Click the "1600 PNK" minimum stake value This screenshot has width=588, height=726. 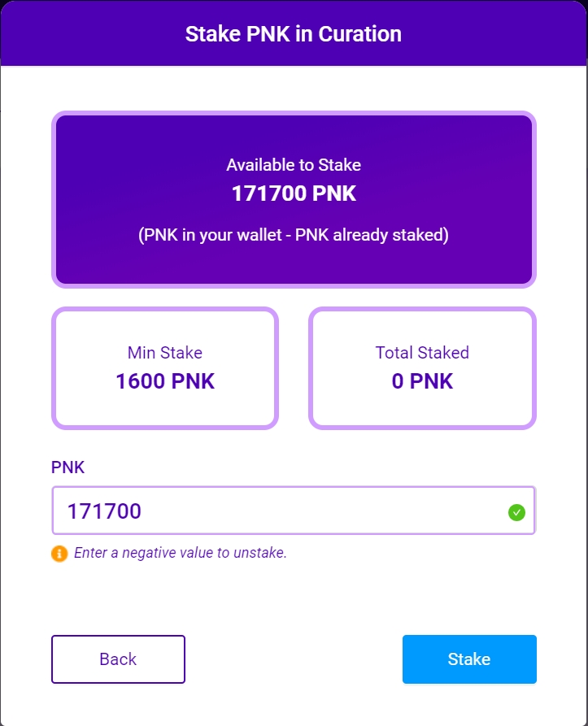165,381
